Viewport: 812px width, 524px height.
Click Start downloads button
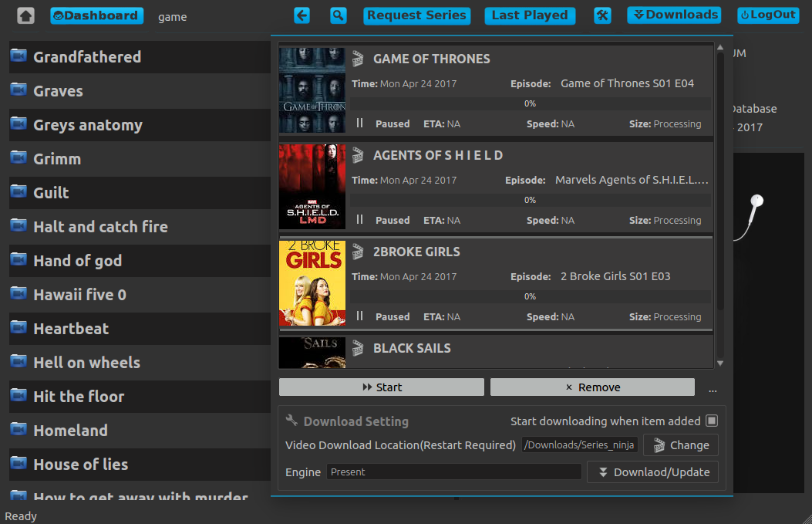coord(382,387)
